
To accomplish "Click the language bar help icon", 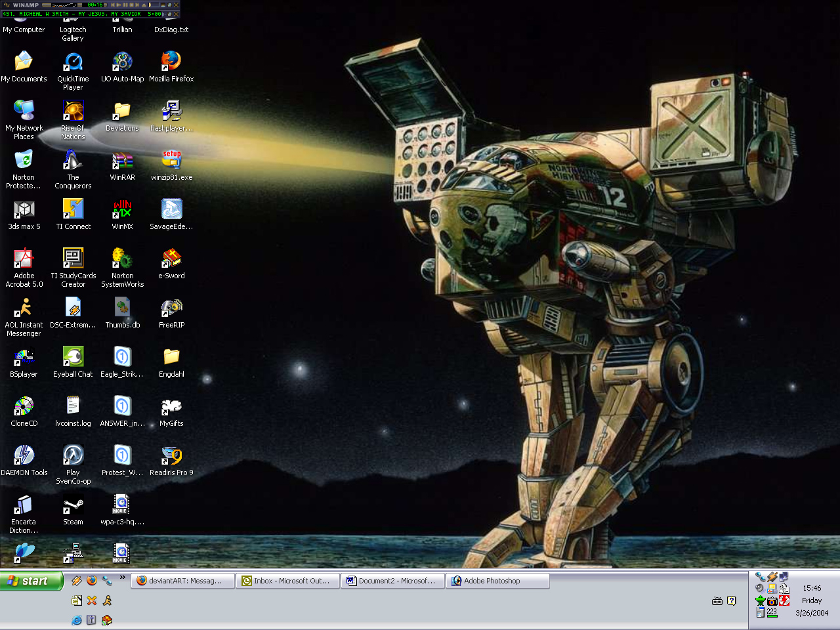I will pos(732,600).
